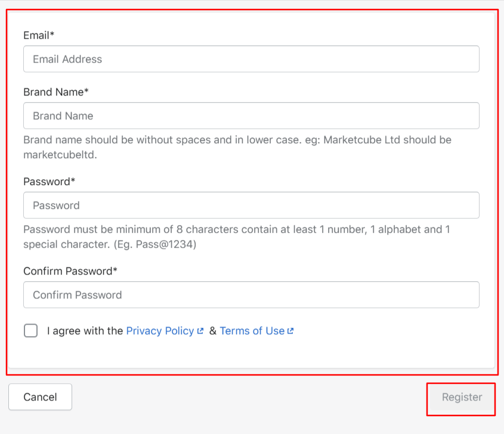Click the '(Eg. Pass@1234)' example text
504x434 pixels.
point(155,244)
